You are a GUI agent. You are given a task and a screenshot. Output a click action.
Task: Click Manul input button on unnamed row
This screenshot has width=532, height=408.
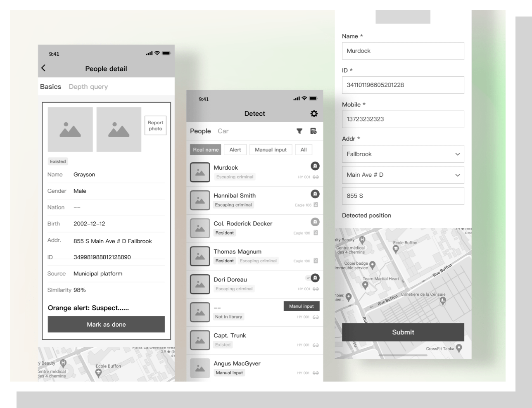click(x=302, y=306)
